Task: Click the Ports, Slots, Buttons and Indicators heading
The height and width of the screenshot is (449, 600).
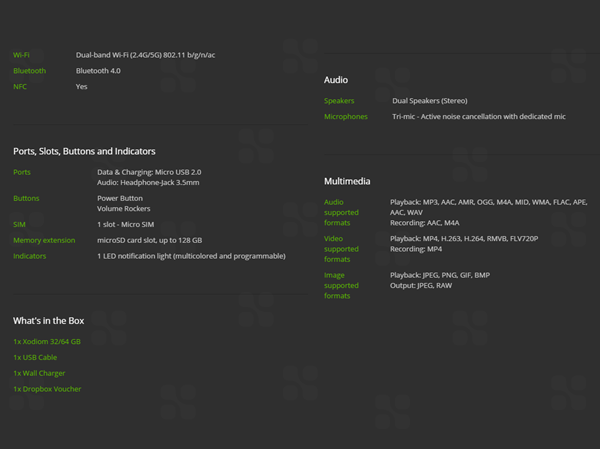Action: (x=84, y=151)
